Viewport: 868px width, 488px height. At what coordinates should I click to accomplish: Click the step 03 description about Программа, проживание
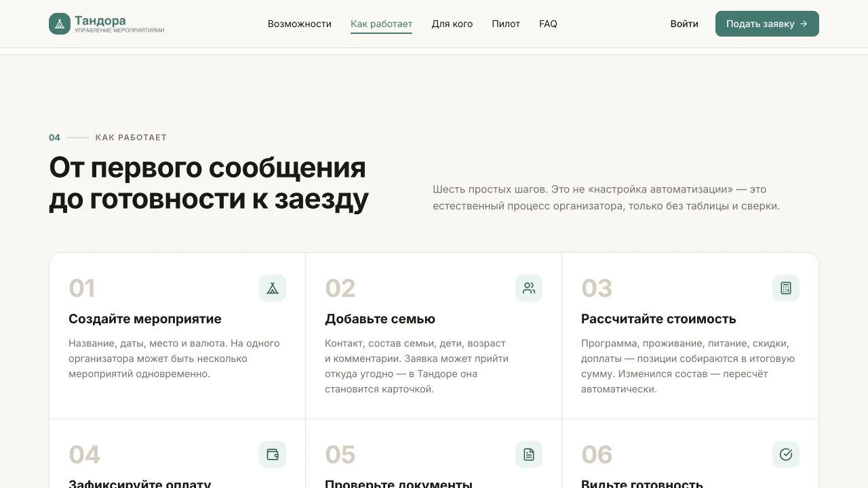click(x=688, y=366)
